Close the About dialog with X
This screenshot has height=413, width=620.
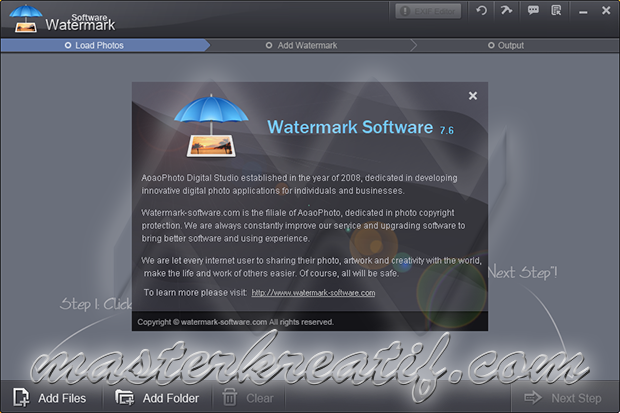(x=473, y=96)
